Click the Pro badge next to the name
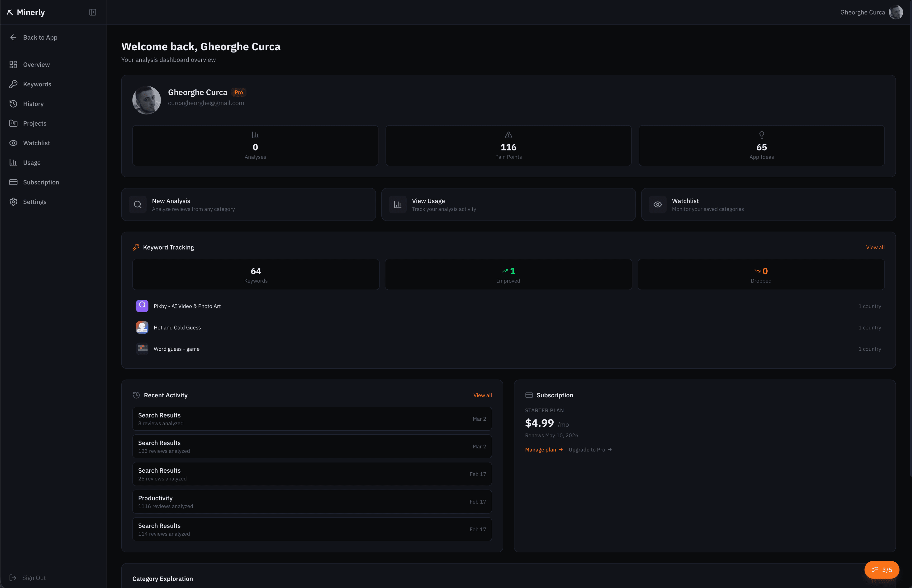 coord(239,92)
